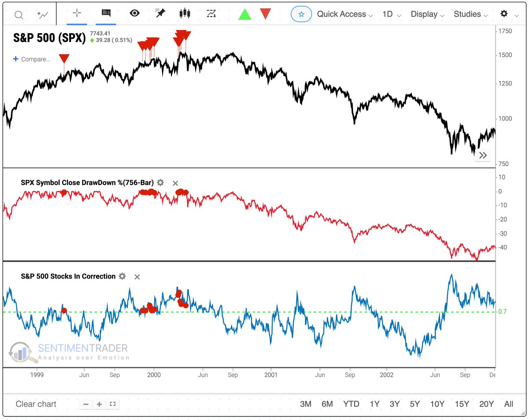Select the 10Y time range

click(x=437, y=404)
